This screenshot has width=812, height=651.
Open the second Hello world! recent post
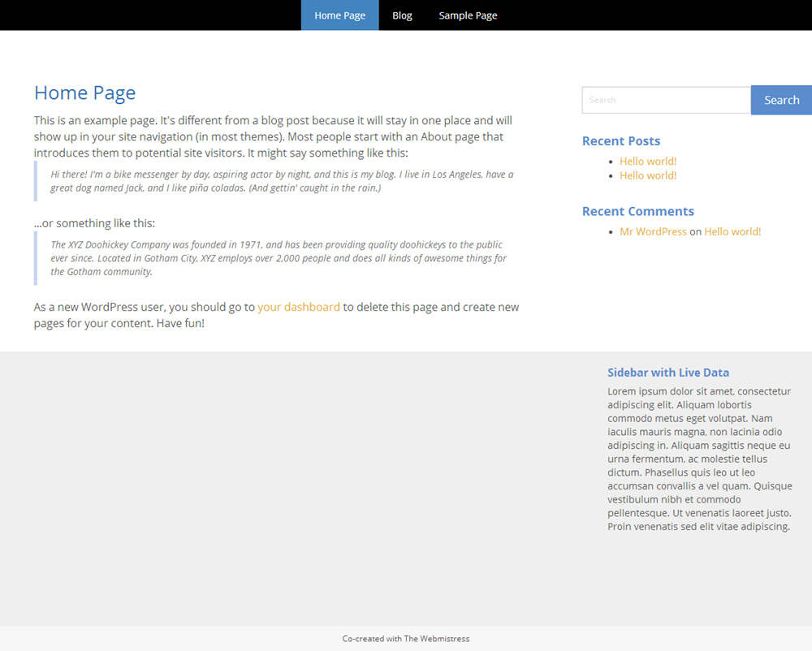tap(647, 175)
